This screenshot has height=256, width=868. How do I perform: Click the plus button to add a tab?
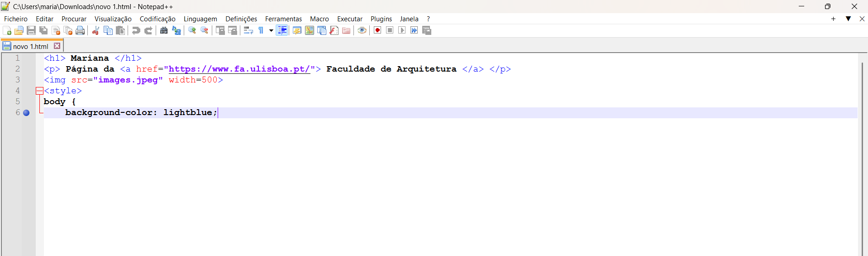coord(833,19)
